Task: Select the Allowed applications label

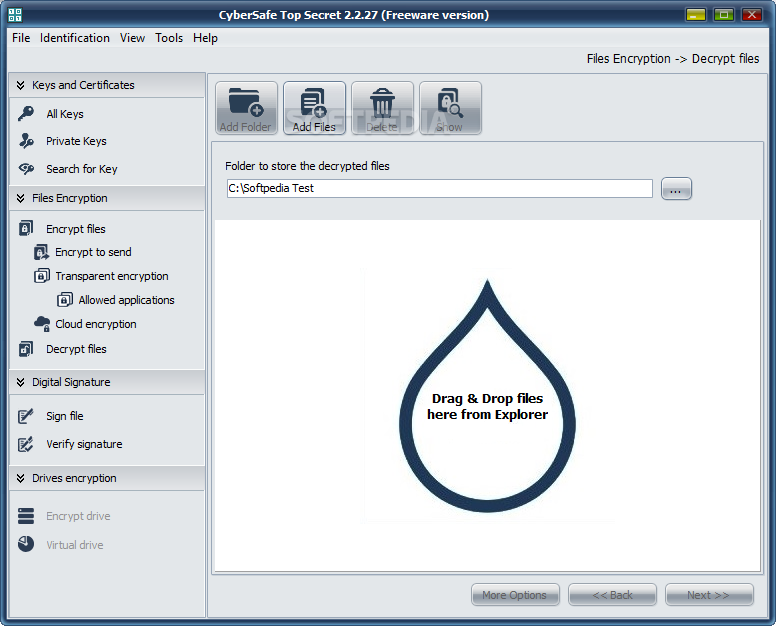Action: (127, 300)
